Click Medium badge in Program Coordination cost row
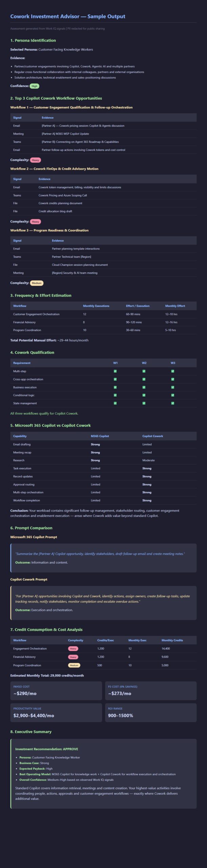Screen dimensions: 207x868 click(x=74, y=665)
